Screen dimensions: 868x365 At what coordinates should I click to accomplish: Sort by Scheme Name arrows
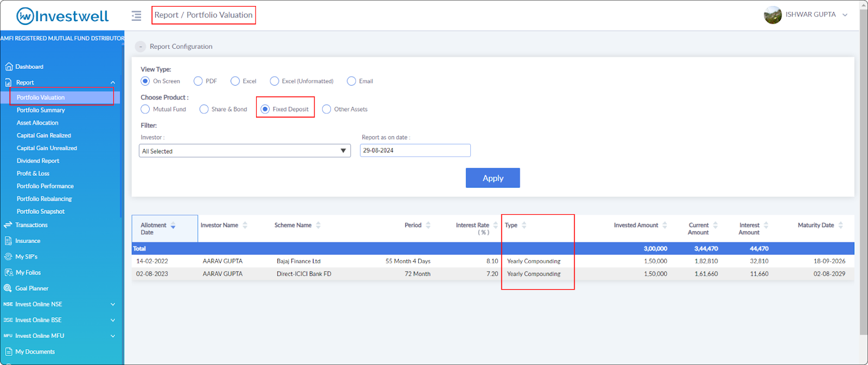tap(318, 225)
